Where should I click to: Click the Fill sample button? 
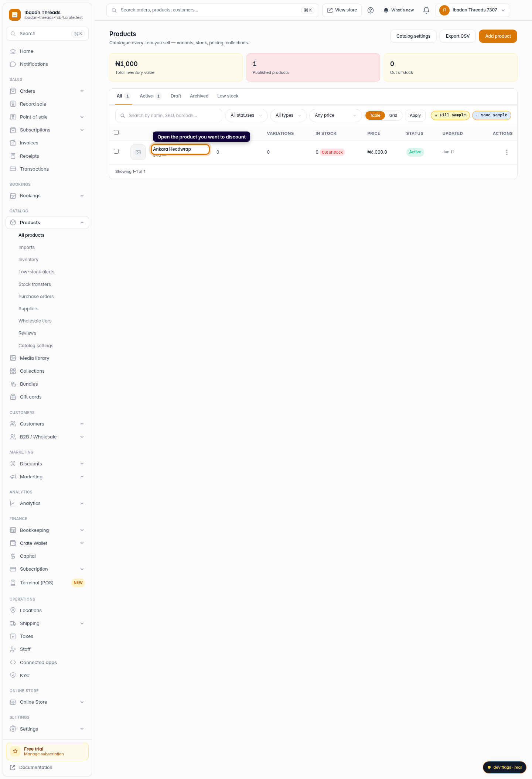coord(450,116)
